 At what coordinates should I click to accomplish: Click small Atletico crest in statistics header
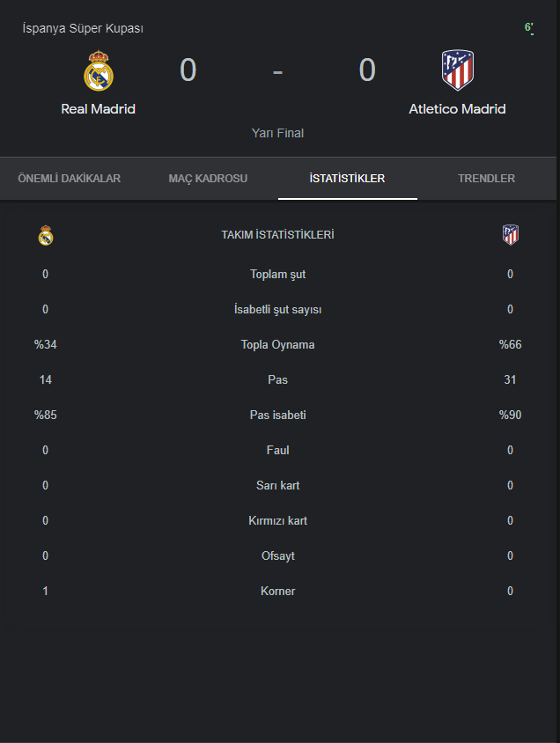pos(511,235)
